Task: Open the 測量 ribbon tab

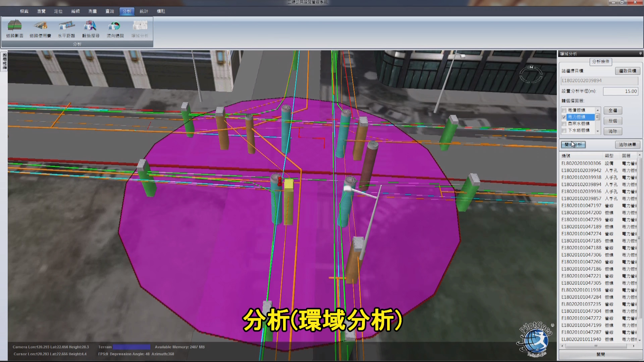Action: 93,11
